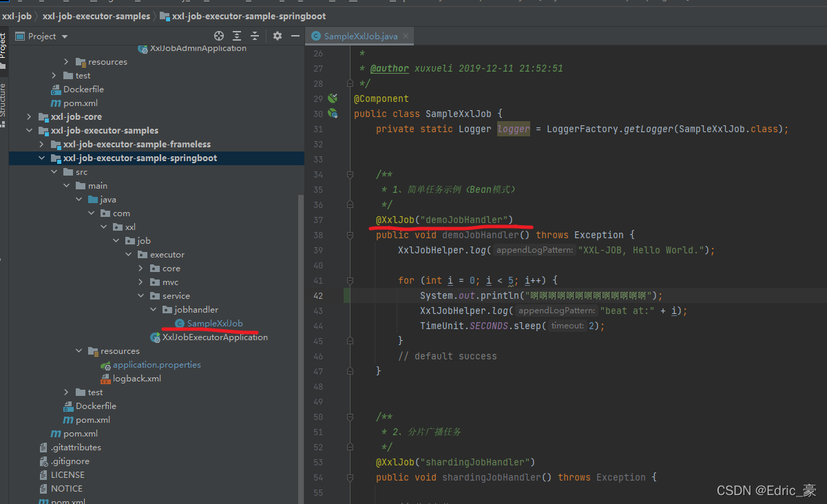Fold the comment block at line 34
827x504 pixels.
click(x=350, y=174)
